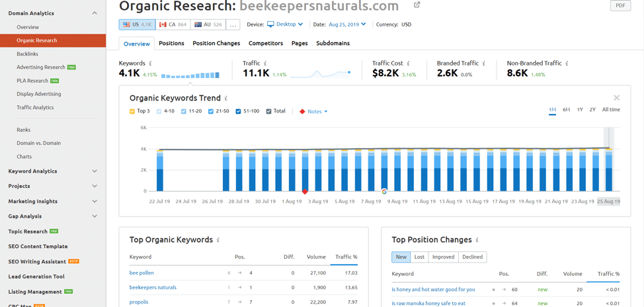The width and height of the screenshot is (644, 307).
Task: Select the US flag database button
Action: (137, 24)
